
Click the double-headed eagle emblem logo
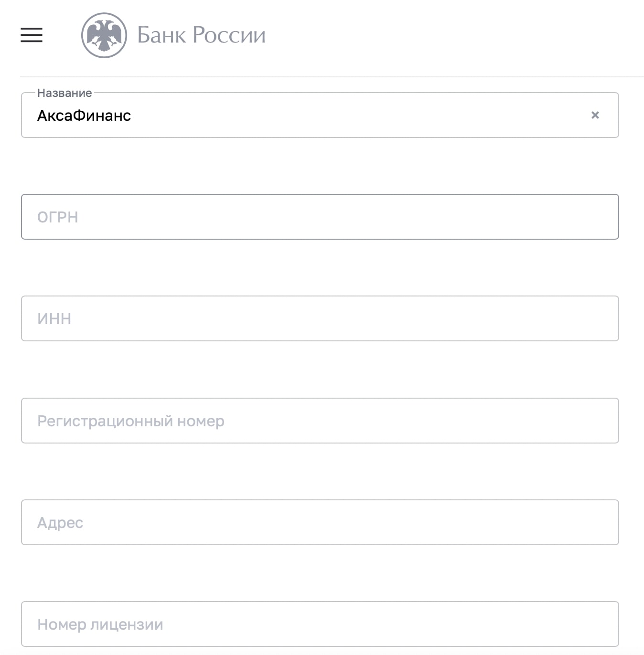tap(104, 35)
